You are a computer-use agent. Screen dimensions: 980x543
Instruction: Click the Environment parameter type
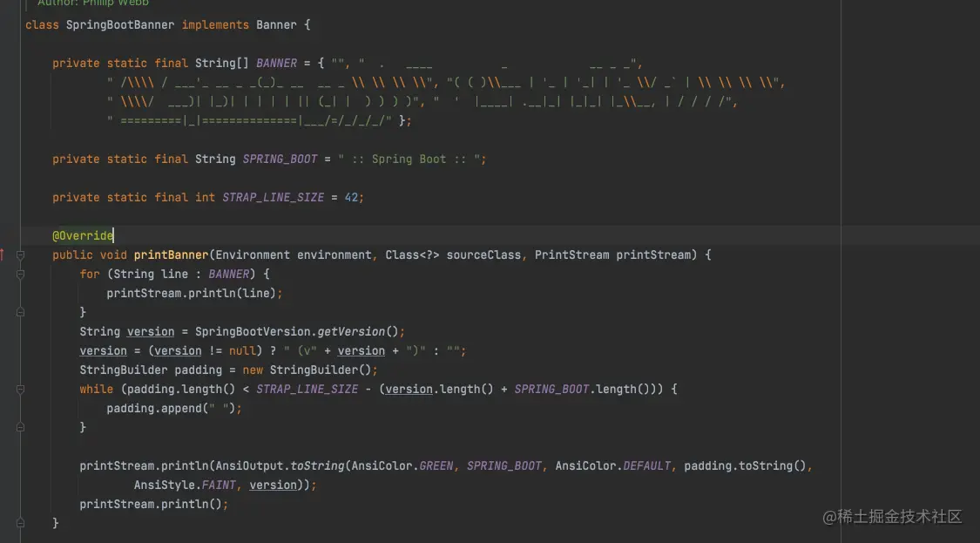click(253, 255)
